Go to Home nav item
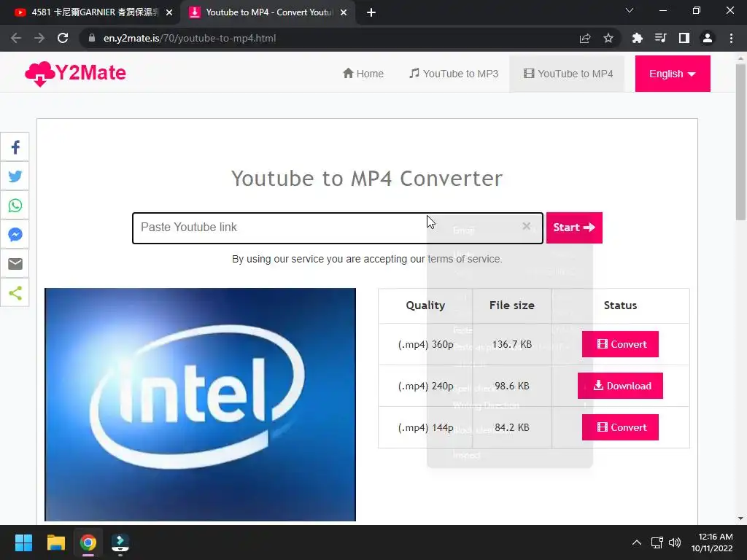Screen dimensions: 747x560 [x=363, y=74]
